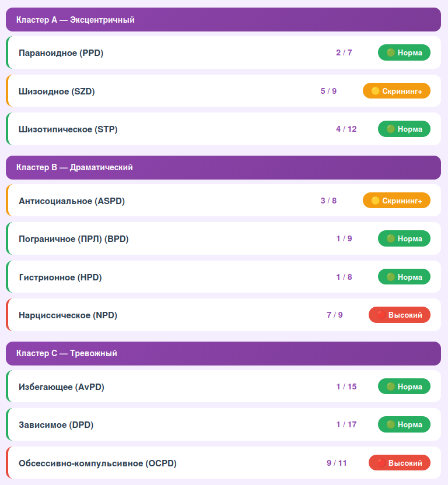This screenshot has width=448, height=485.
Task: Collapse the Кластер B — Драматический header
Action: (x=223, y=167)
